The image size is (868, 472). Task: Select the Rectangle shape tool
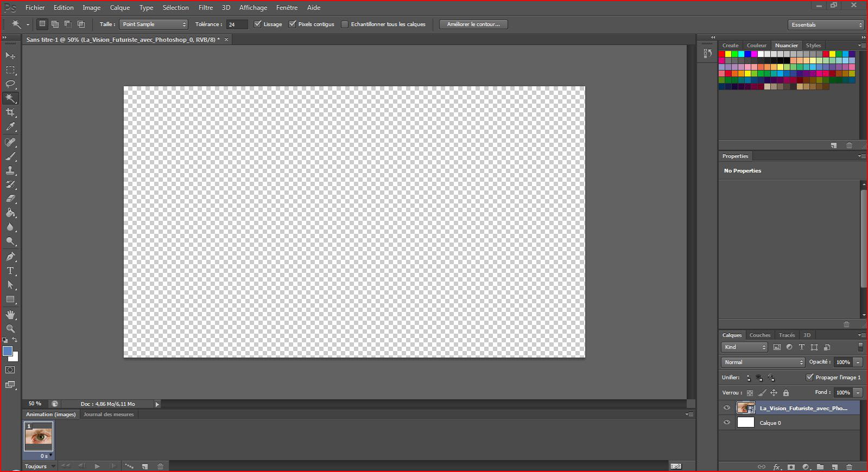(x=10, y=299)
